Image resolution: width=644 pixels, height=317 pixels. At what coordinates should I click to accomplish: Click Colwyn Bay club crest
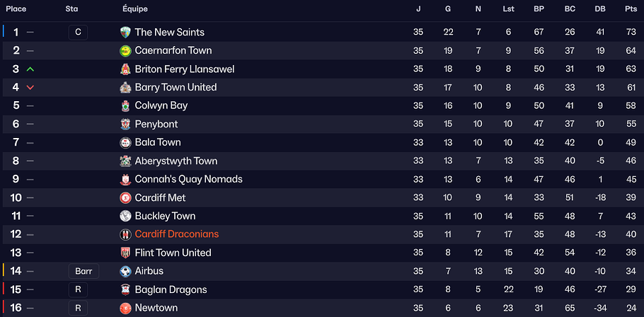(x=125, y=105)
